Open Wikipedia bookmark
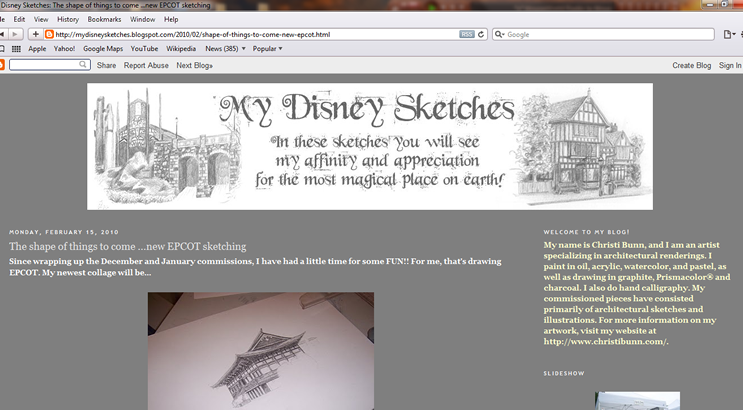This screenshot has height=410, width=743. click(181, 48)
